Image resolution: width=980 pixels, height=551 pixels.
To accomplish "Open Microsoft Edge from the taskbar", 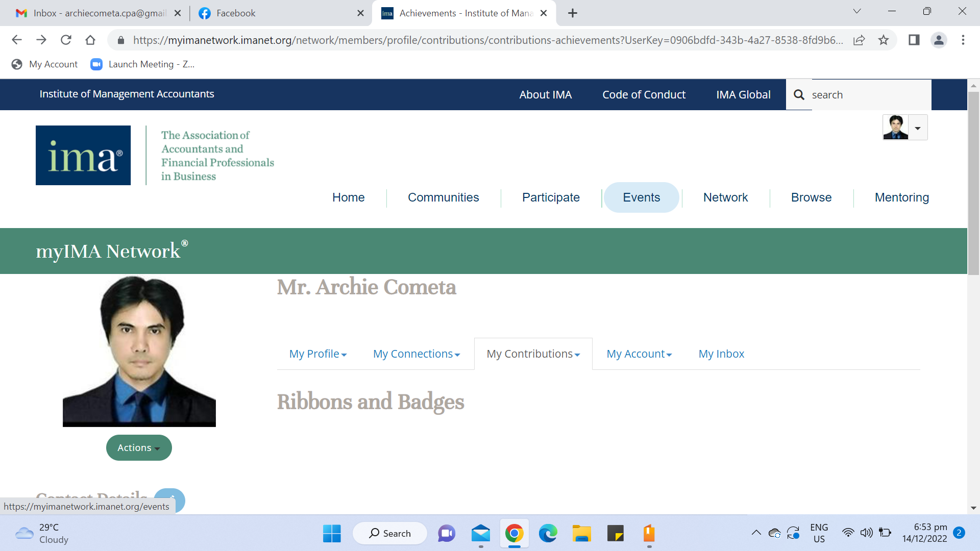I will coord(548,534).
